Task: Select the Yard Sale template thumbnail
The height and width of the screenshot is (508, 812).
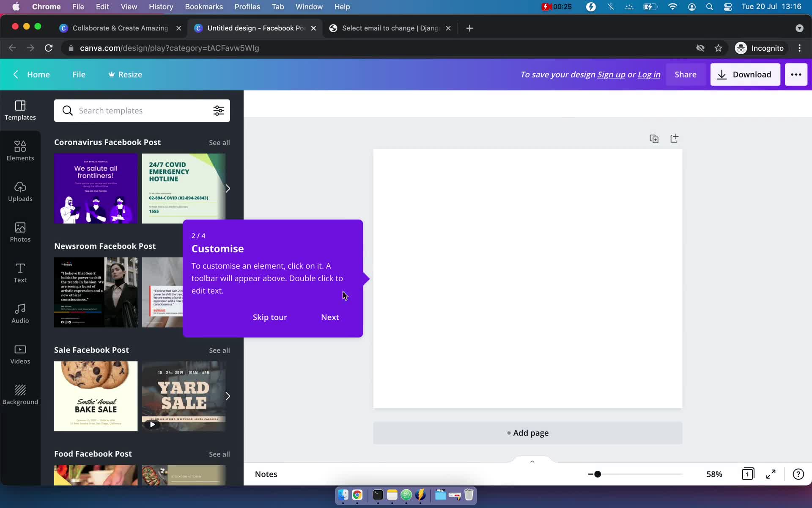Action: click(184, 396)
